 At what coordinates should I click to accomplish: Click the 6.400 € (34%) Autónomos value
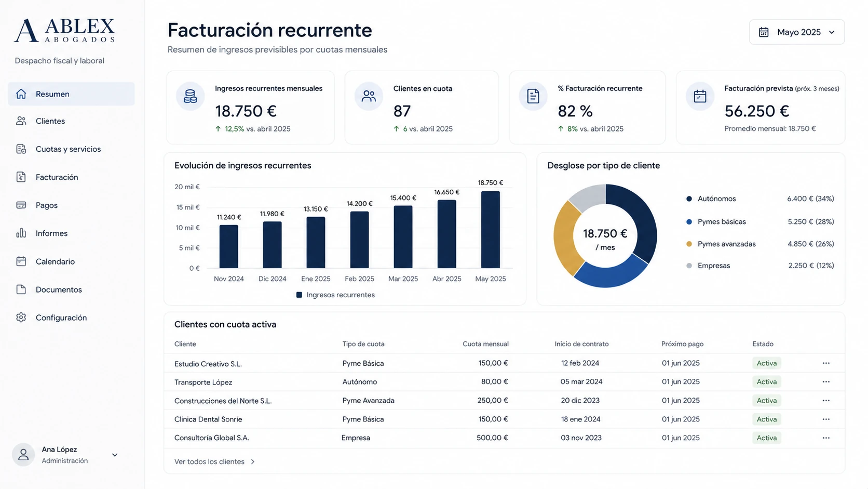pyautogui.click(x=810, y=199)
